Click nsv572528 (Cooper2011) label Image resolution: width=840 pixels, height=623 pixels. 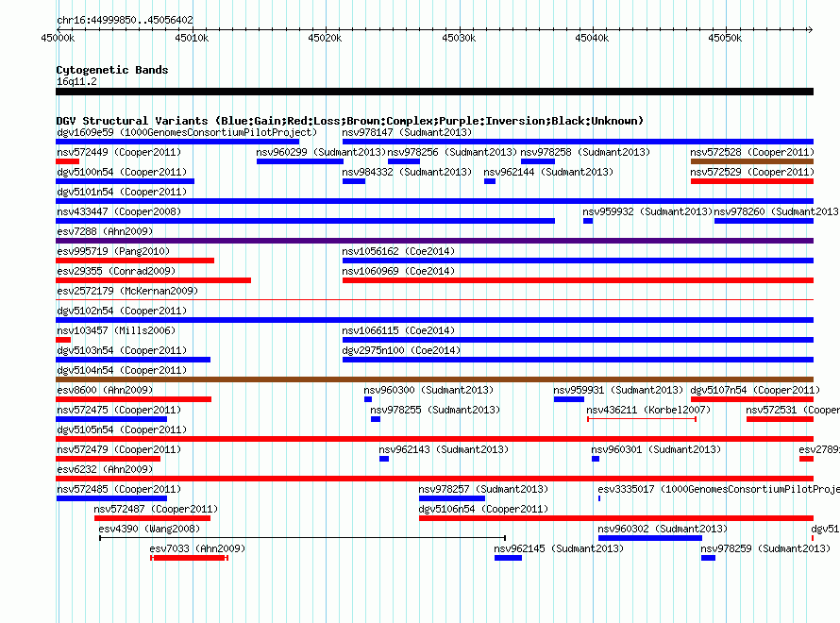(x=752, y=152)
